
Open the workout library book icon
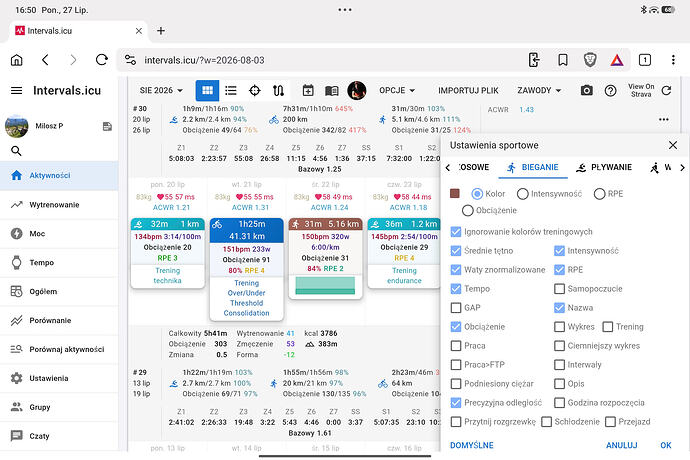tap(332, 91)
